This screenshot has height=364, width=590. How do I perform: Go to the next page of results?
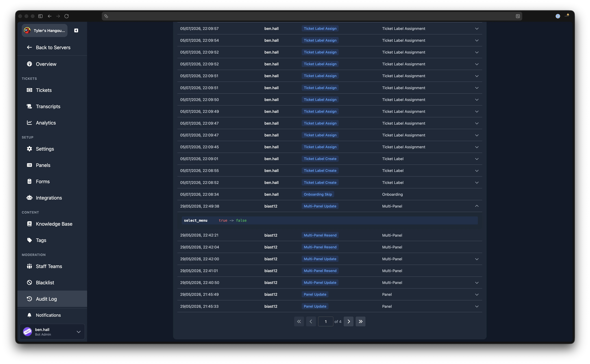coord(348,322)
